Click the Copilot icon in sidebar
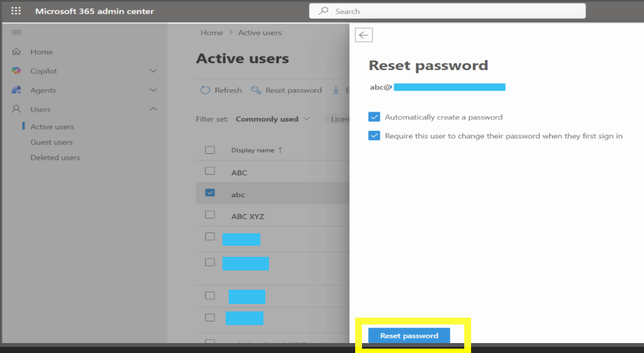644x353 pixels. pyautogui.click(x=17, y=71)
